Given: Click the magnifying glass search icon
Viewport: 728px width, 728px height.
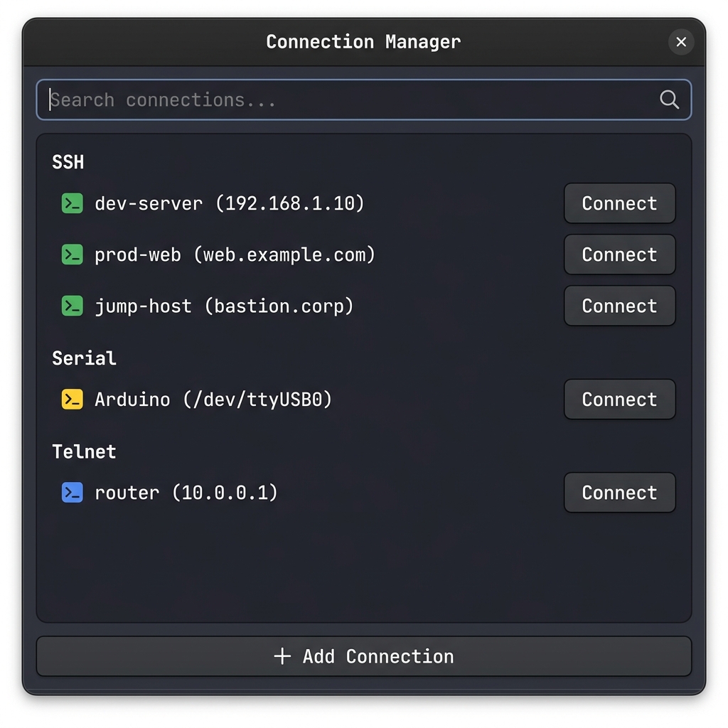Looking at the screenshot, I should pyautogui.click(x=669, y=100).
